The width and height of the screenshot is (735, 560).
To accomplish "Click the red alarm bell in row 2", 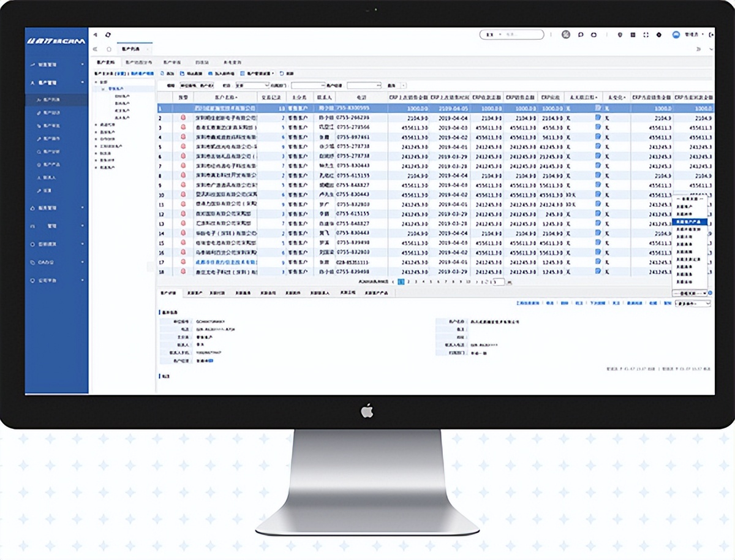I will pyautogui.click(x=183, y=118).
